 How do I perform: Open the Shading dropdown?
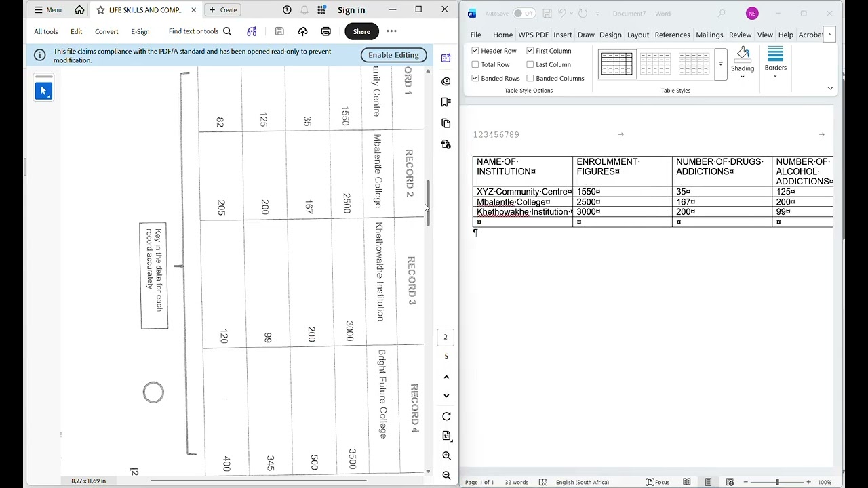pyautogui.click(x=743, y=76)
